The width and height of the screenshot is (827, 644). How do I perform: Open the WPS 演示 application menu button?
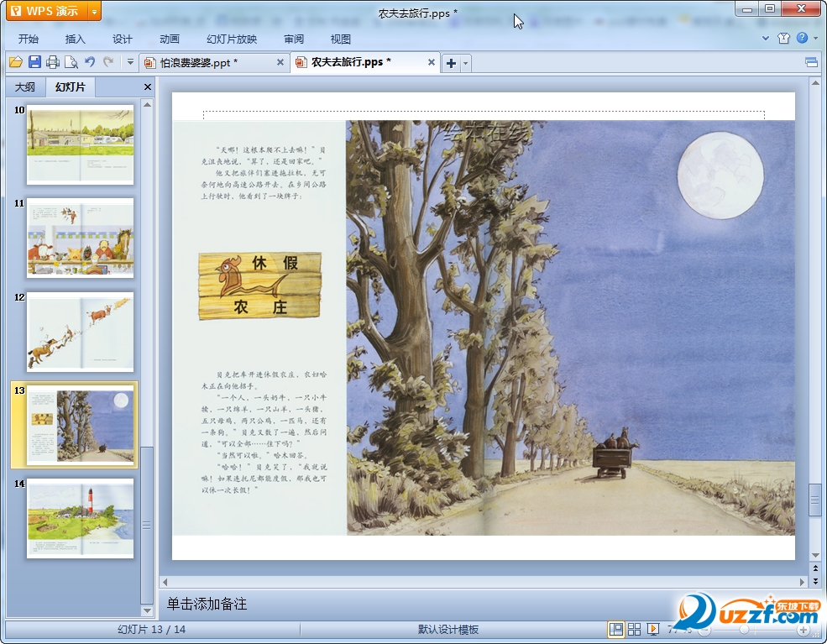click(x=47, y=11)
